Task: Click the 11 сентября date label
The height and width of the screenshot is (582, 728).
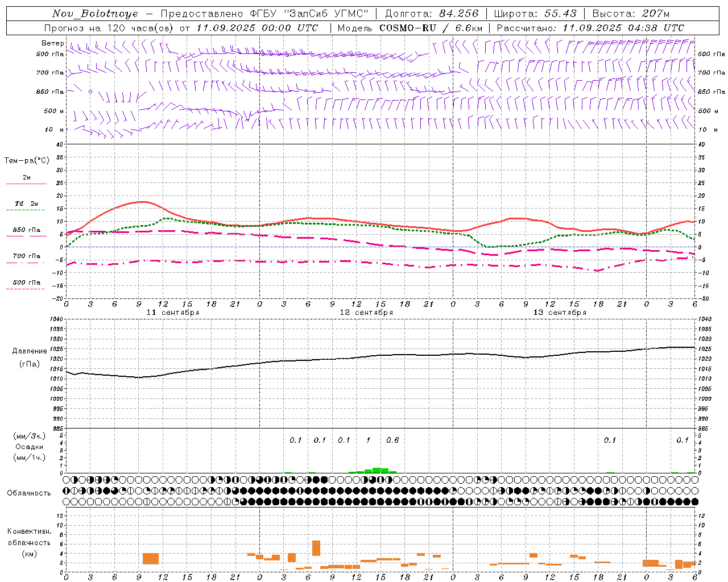Action: click(173, 313)
